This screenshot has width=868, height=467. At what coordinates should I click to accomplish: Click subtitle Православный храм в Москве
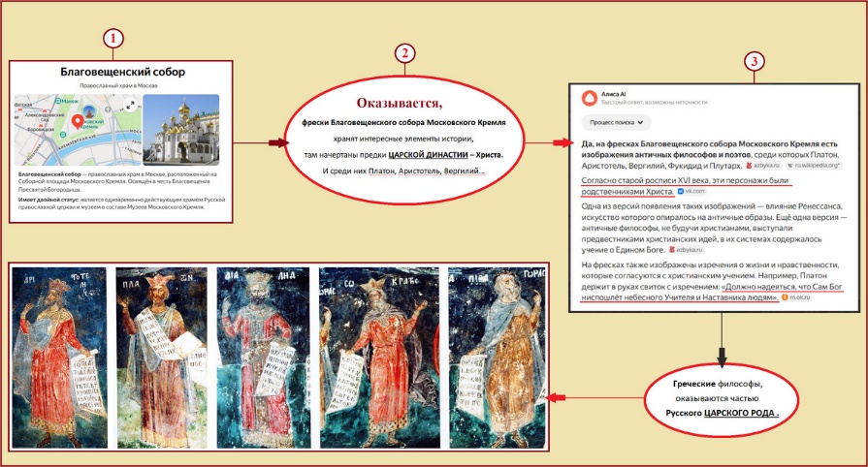click(x=118, y=86)
